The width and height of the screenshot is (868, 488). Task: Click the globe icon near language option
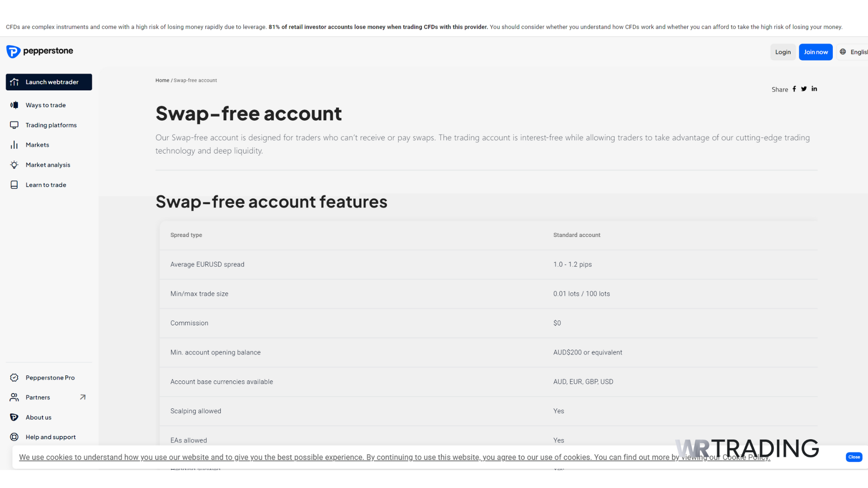pyautogui.click(x=843, y=52)
